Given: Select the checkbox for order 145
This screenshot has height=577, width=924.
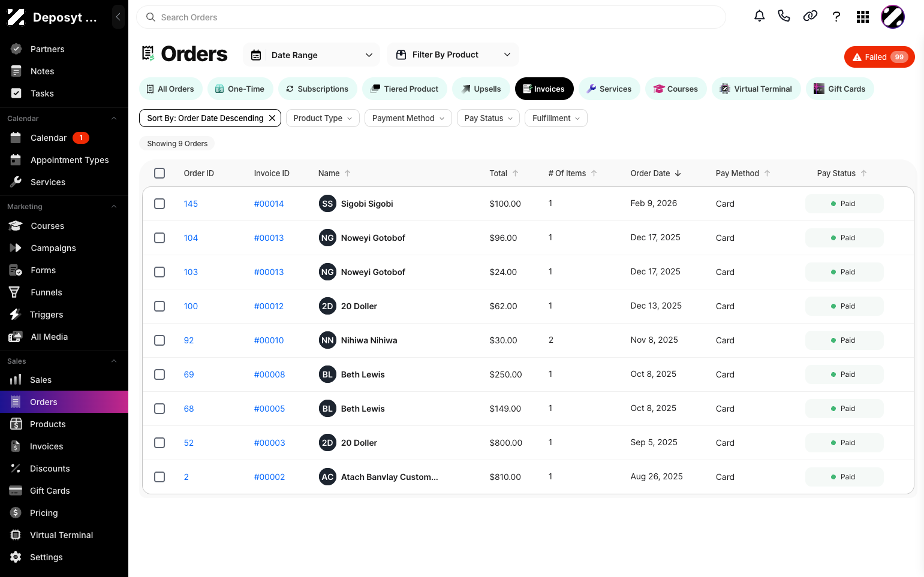Looking at the screenshot, I should click(159, 204).
